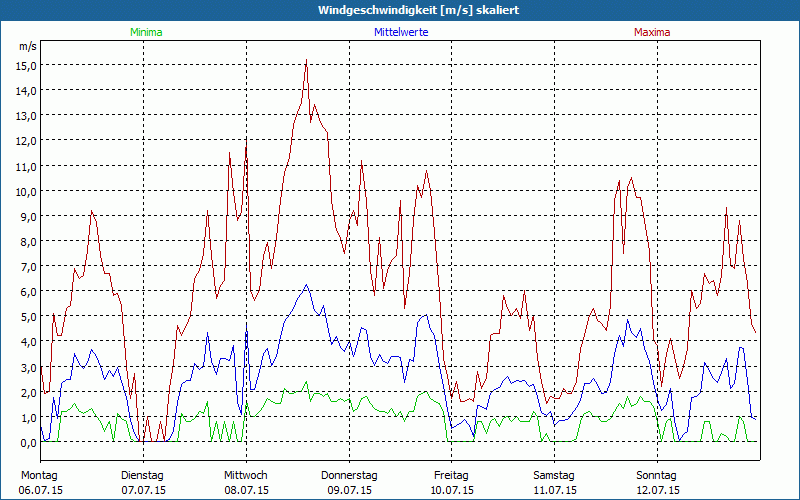
Task: Click the Dienstag day label
Action: (143, 475)
